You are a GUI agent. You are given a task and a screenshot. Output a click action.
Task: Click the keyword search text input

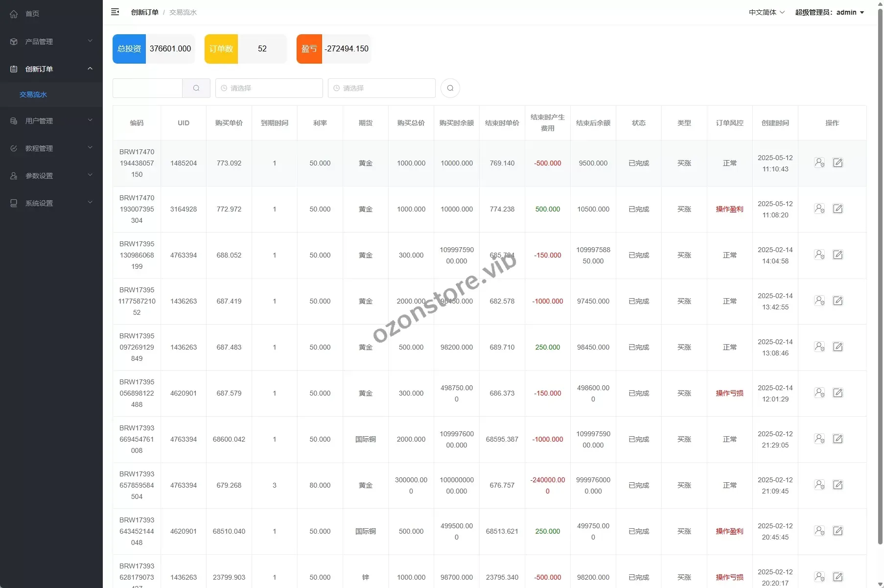pos(147,88)
